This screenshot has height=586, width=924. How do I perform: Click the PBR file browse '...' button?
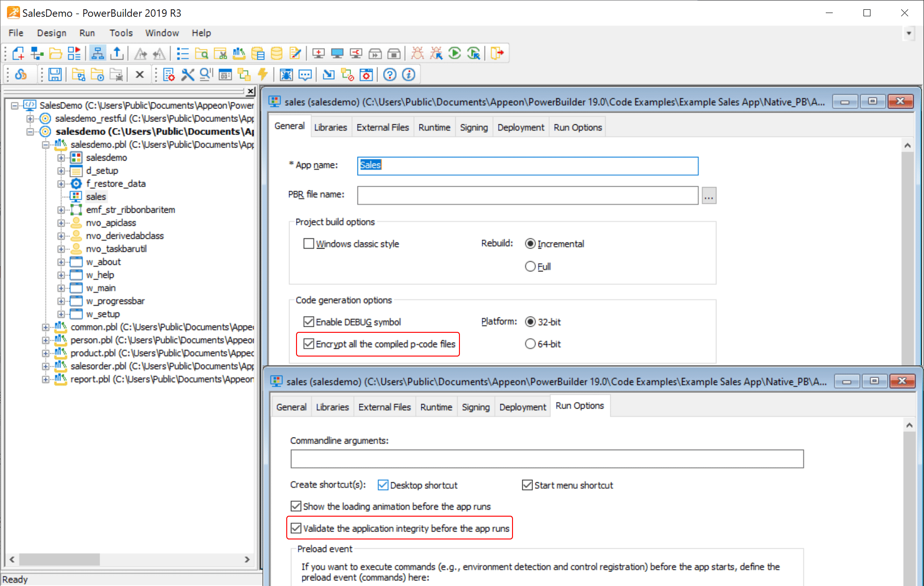709,195
